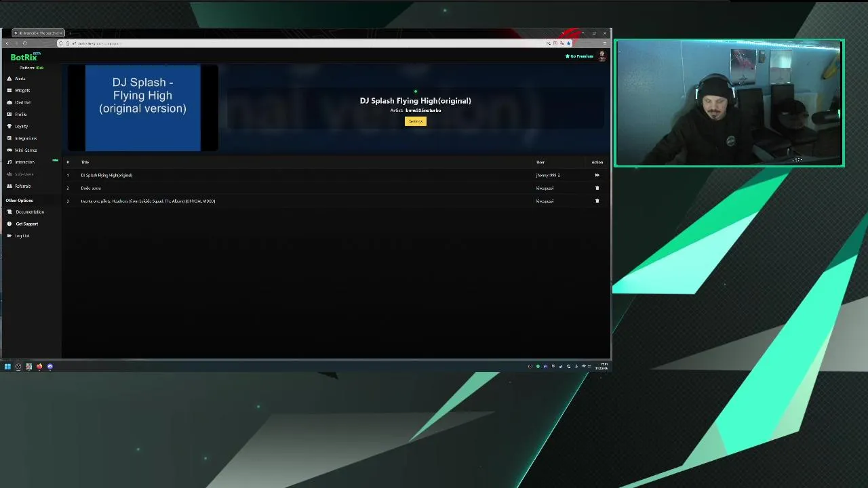Open Firefox from the taskbar
Image resolution: width=868 pixels, height=488 pixels.
coord(39,367)
